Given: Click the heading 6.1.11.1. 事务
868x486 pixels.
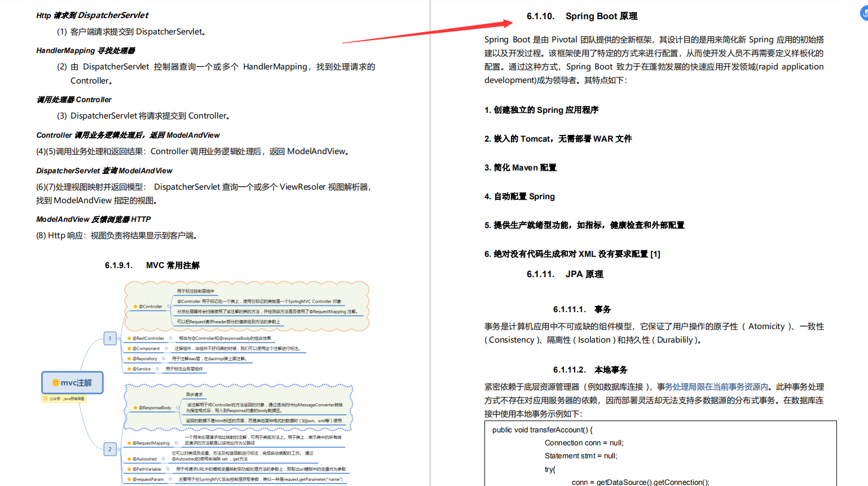Looking at the screenshot, I should click(x=582, y=309).
